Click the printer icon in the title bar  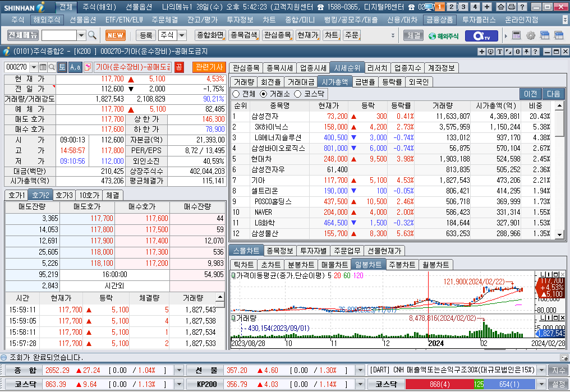tap(511, 7)
